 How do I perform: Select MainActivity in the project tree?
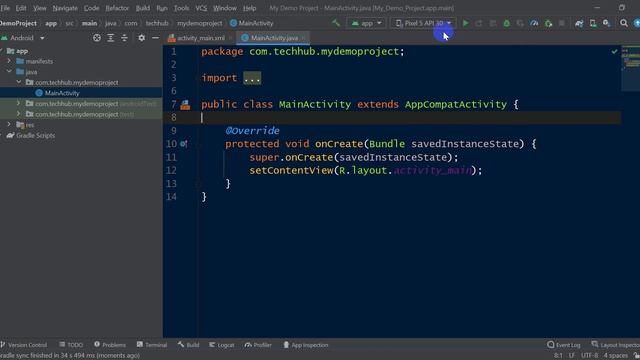coord(62,93)
